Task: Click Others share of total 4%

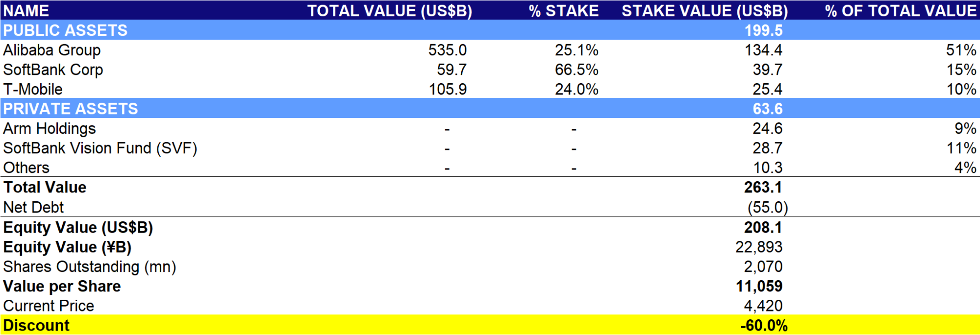Action: pos(965,167)
